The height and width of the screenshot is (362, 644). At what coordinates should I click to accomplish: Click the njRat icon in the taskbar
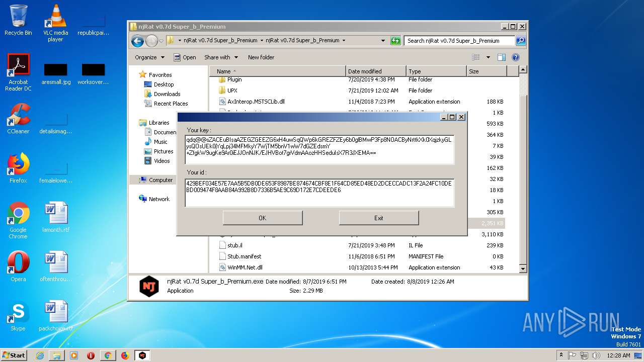point(142,355)
